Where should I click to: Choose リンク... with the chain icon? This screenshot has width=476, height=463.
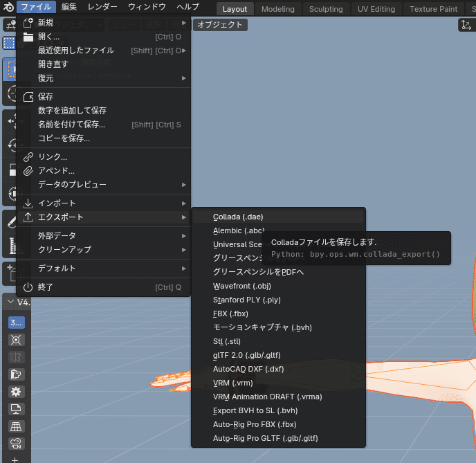(104, 157)
